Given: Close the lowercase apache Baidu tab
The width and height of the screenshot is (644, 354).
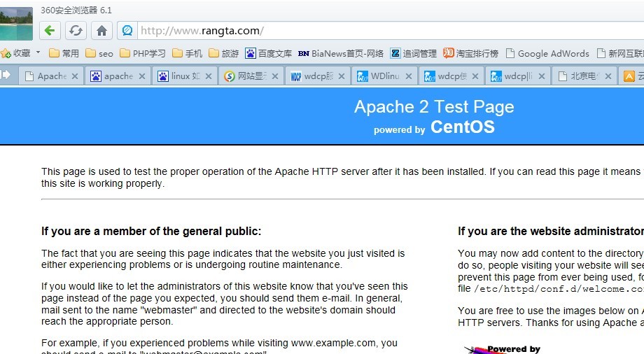Looking at the screenshot, I should [x=141, y=76].
